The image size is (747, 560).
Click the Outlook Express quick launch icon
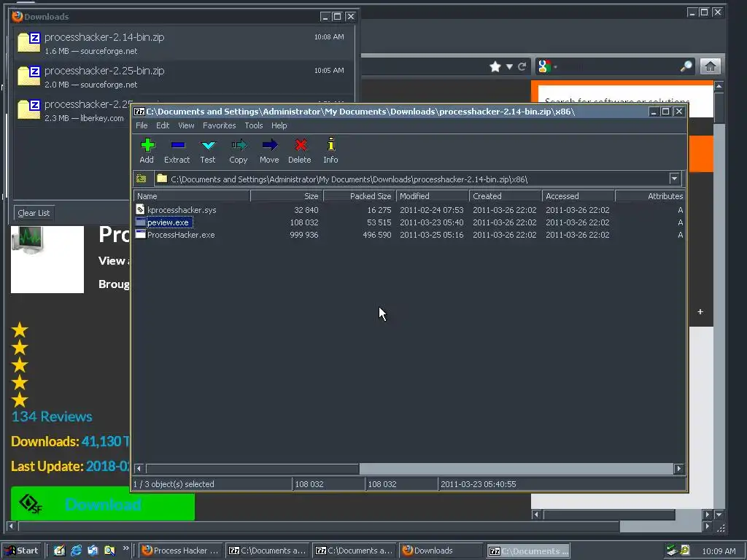click(93, 551)
